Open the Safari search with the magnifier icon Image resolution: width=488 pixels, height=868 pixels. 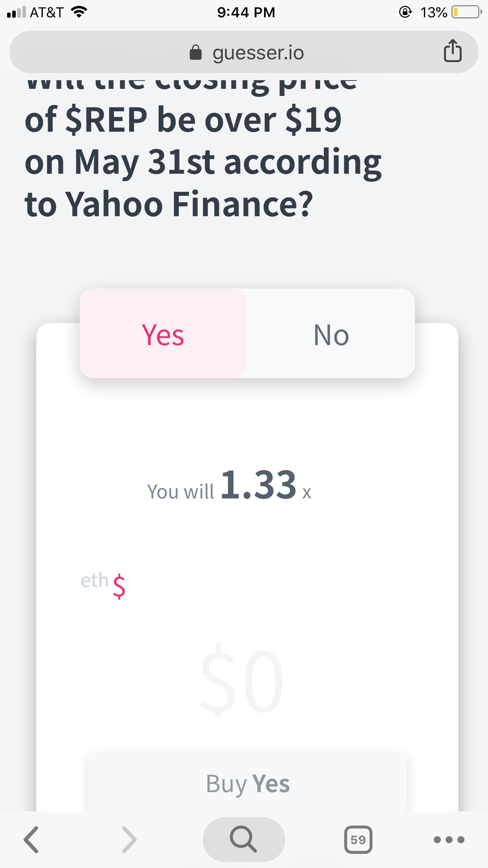(x=244, y=839)
